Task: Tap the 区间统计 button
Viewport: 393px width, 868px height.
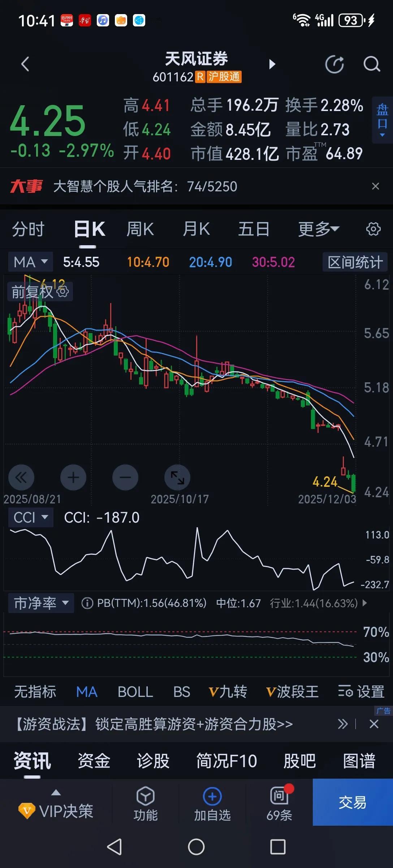Action: pos(355,262)
